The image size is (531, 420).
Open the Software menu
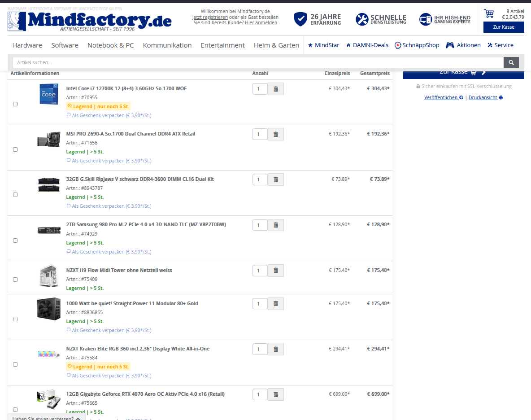65,45
